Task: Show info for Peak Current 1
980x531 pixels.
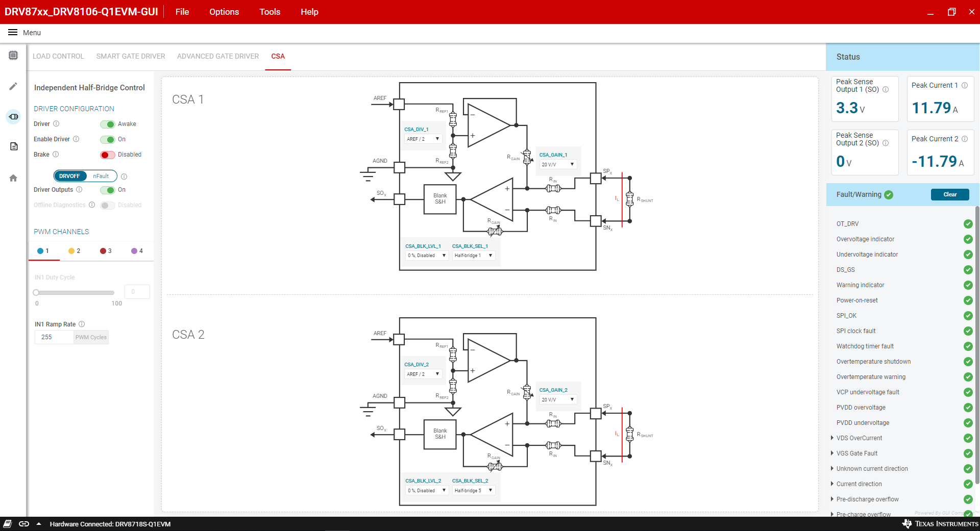Action: click(965, 86)
